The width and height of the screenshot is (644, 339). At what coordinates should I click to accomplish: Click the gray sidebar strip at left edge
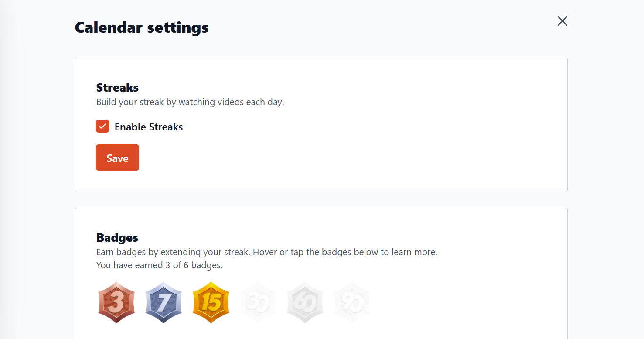[x=3, y=175]
